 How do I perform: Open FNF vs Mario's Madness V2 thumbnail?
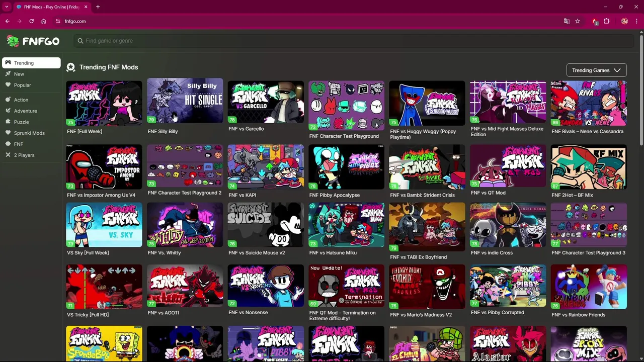pos(427,287)
